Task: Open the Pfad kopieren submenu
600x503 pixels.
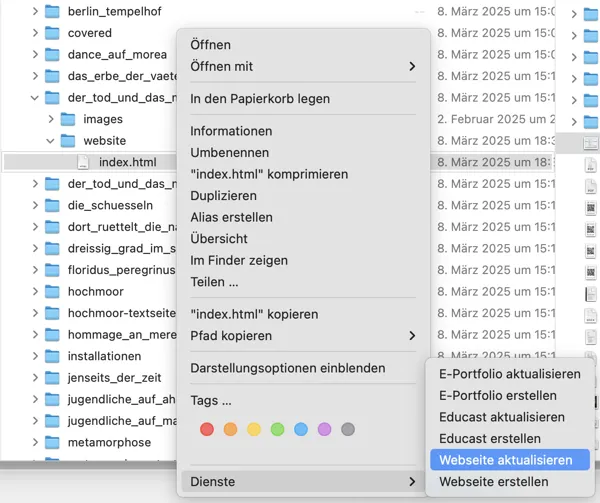Action: [303, 335]
